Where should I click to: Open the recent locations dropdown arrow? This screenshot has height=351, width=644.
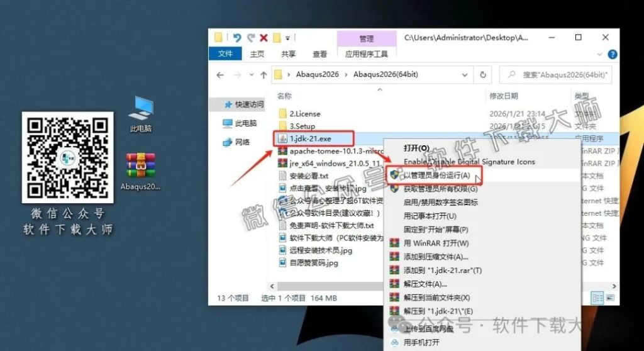click(252, 75)
